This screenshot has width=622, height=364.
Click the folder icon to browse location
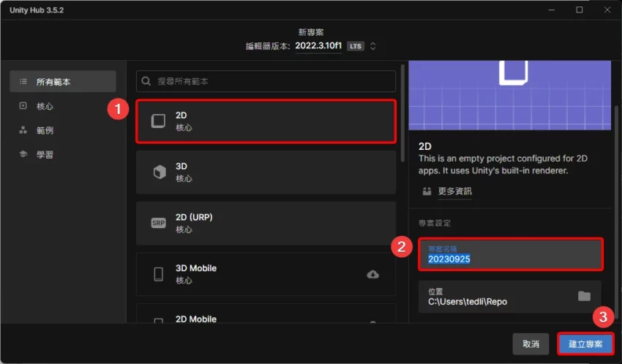583,296
